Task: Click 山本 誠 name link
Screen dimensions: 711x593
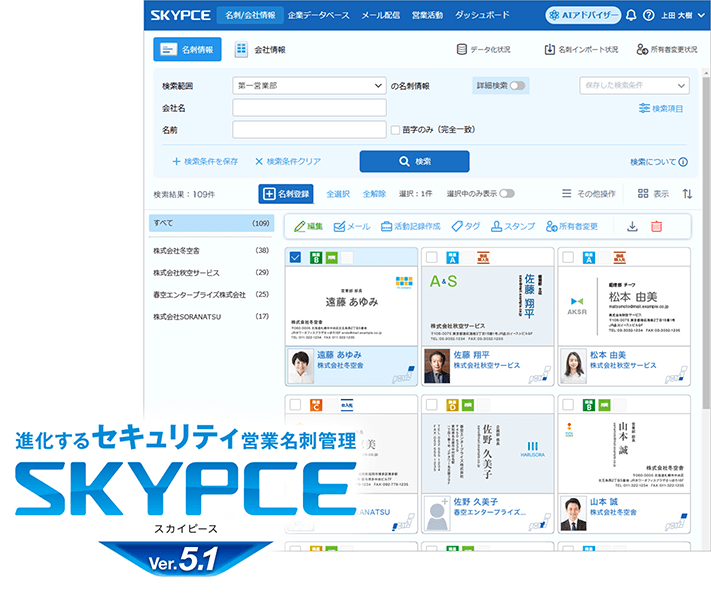Action: point(604,502)
